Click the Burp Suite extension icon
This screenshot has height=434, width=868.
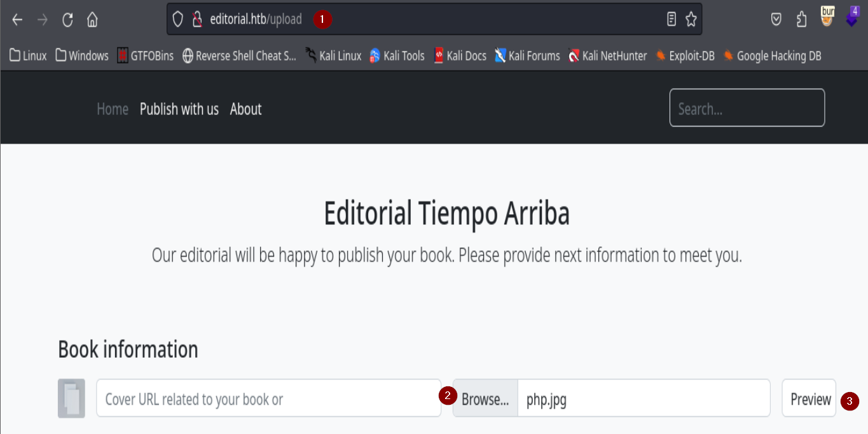pyautogui.click(x=827, y=16)
